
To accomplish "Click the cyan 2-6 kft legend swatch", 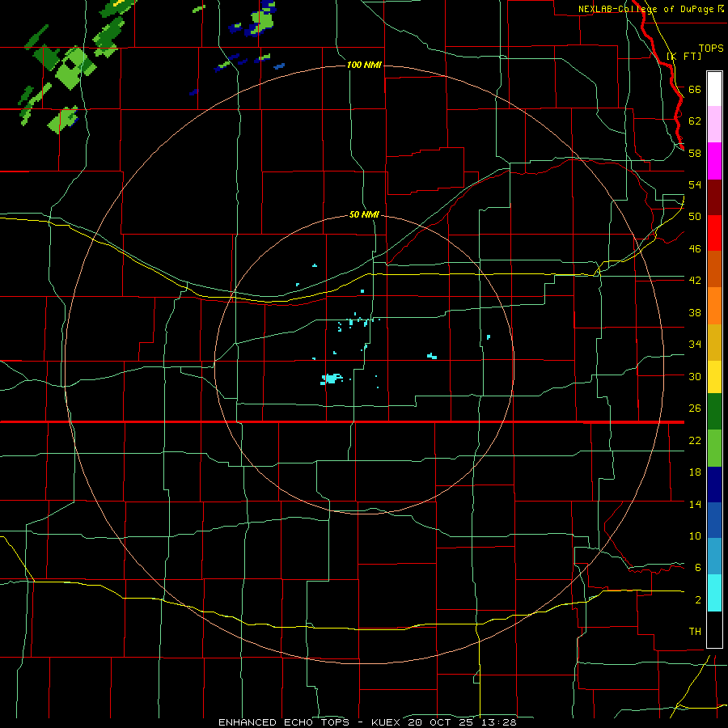I will click(714, 593).
